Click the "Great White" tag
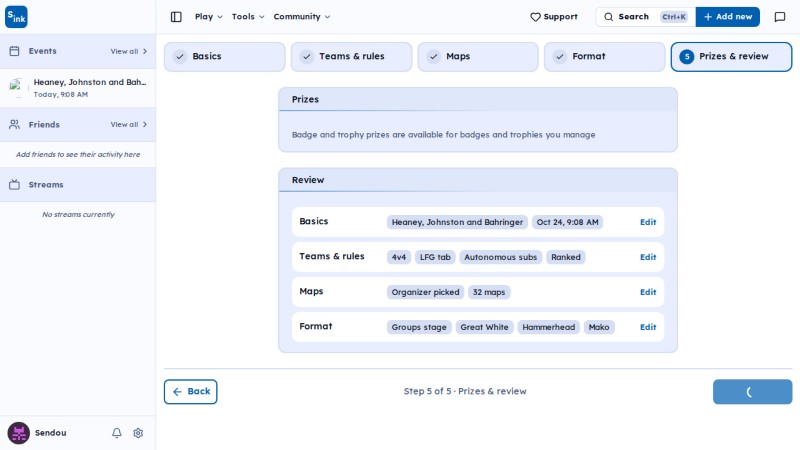The width and height of the screenshot is (800, 450). (484, 328)
